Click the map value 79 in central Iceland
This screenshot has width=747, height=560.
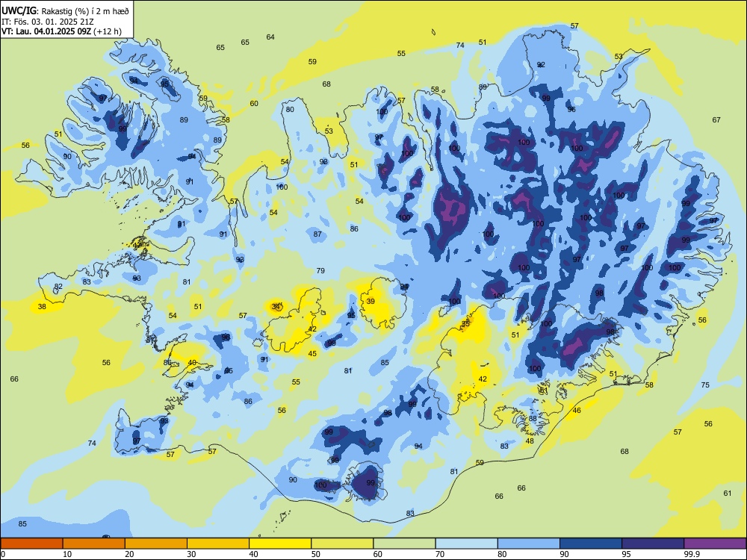tap(320, 270)
